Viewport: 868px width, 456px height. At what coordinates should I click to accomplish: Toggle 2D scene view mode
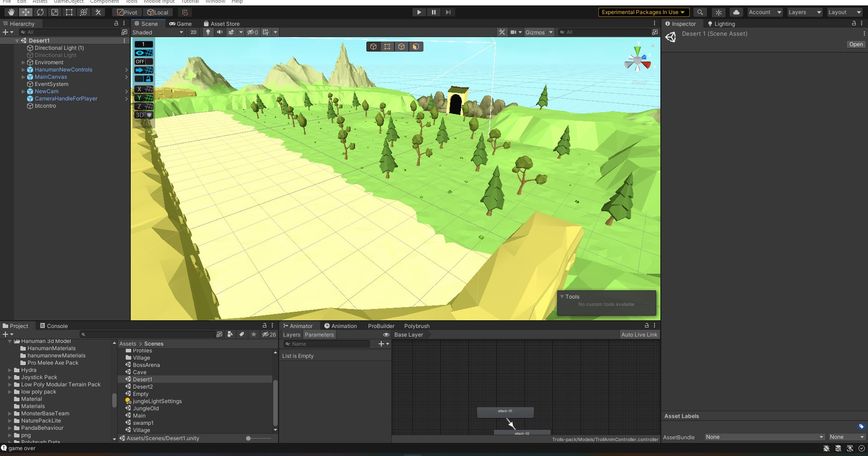point(194,32)
